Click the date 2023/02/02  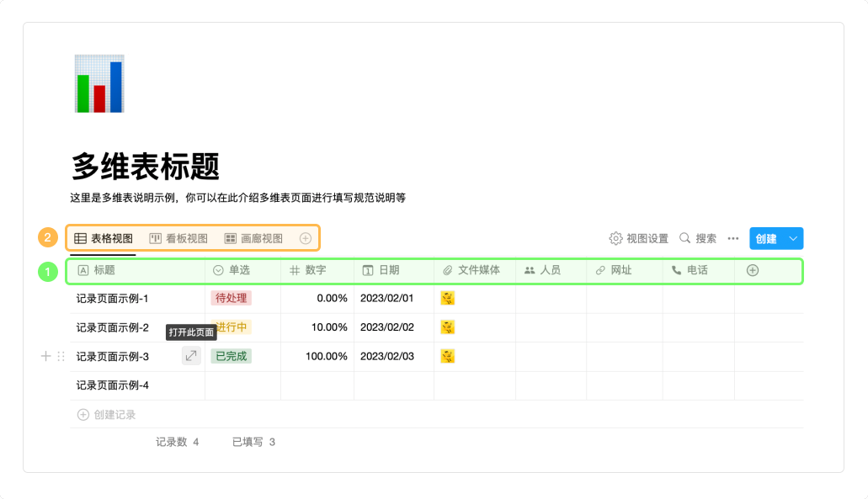387,327
